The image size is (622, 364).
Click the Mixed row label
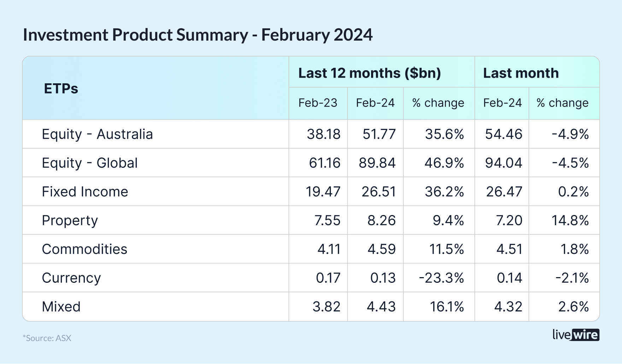[x=61, y=307]
